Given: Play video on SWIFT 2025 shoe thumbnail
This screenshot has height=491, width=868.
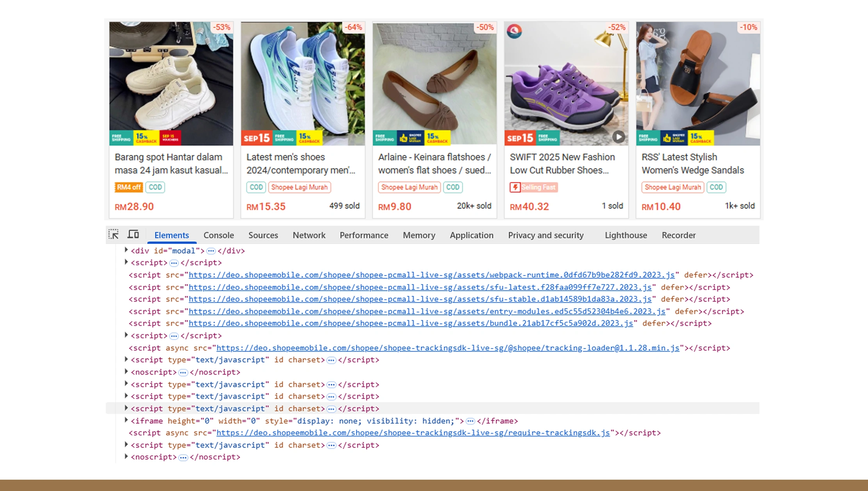Looking at the screenshot, I should pyautogui.click(x=618, y=137).
